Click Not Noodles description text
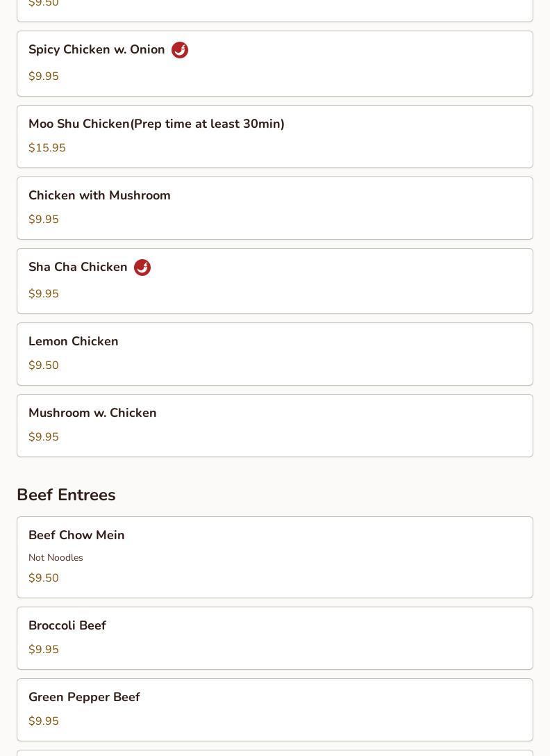The height and width of the screenshot is (756, 550). tap(56, 557)
